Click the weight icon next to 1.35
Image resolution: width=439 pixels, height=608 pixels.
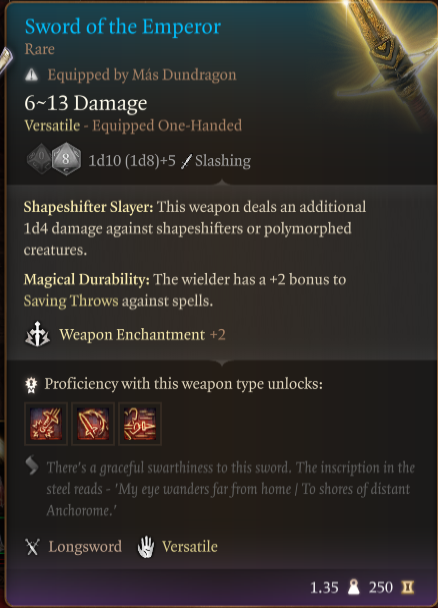(353, 587)
